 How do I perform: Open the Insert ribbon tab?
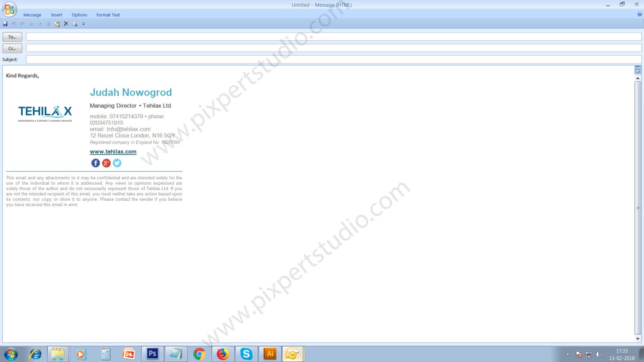(x=57, y=15)
